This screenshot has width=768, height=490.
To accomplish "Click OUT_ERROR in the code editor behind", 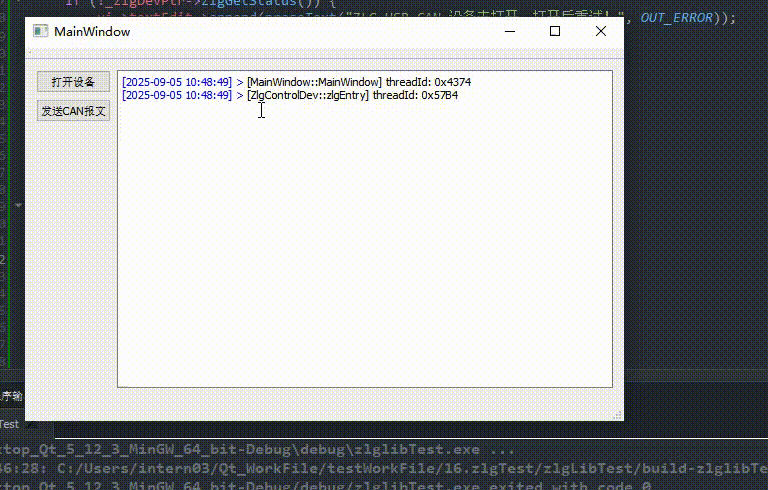I will tap(676, 18).
